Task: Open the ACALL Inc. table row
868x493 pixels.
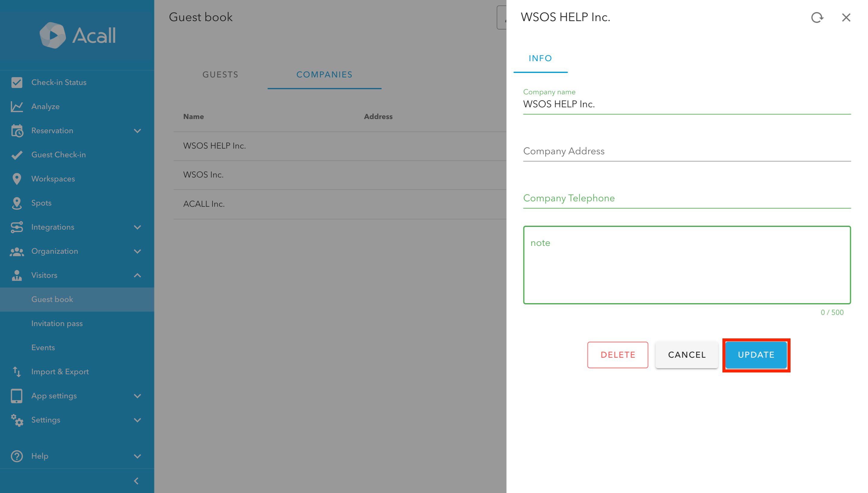Action: click(x=340, y=204)
